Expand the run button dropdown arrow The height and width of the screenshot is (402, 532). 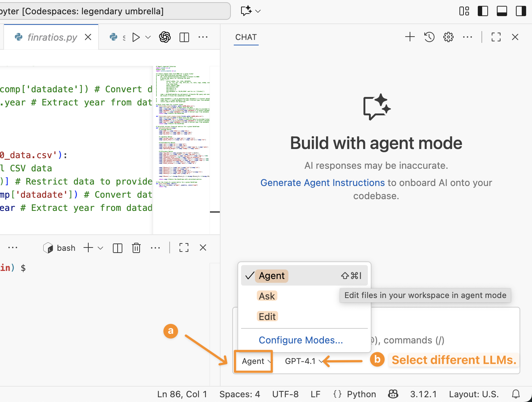tap(148, 37)
